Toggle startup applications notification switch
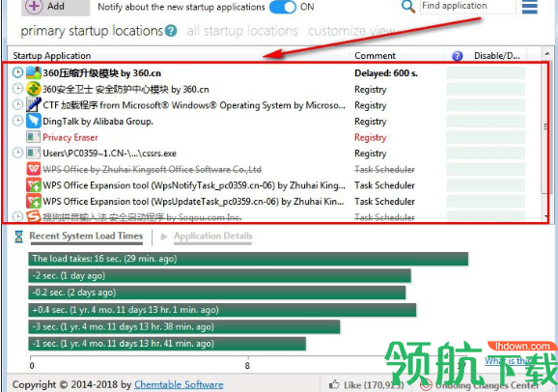This screenshot has height=392, width=558. click(283, 7)
